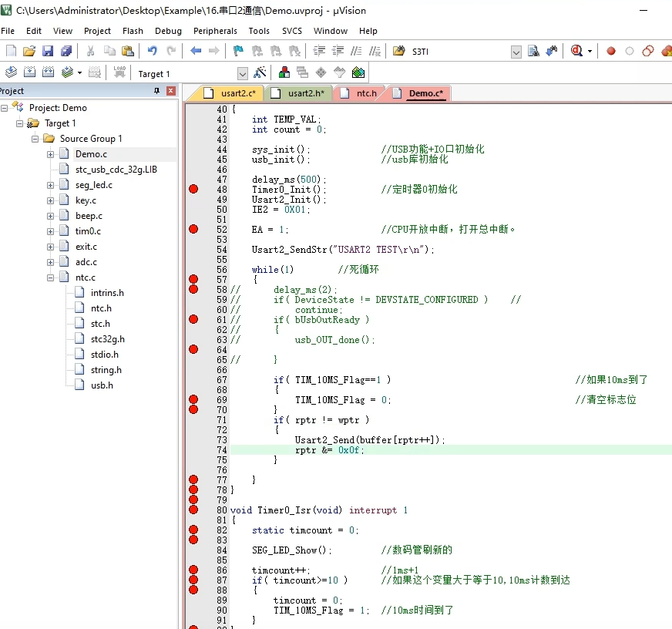This screenshot has height=629, width=672.
Task: Clear the breakpoint on line 80
Action: point(193,510)
